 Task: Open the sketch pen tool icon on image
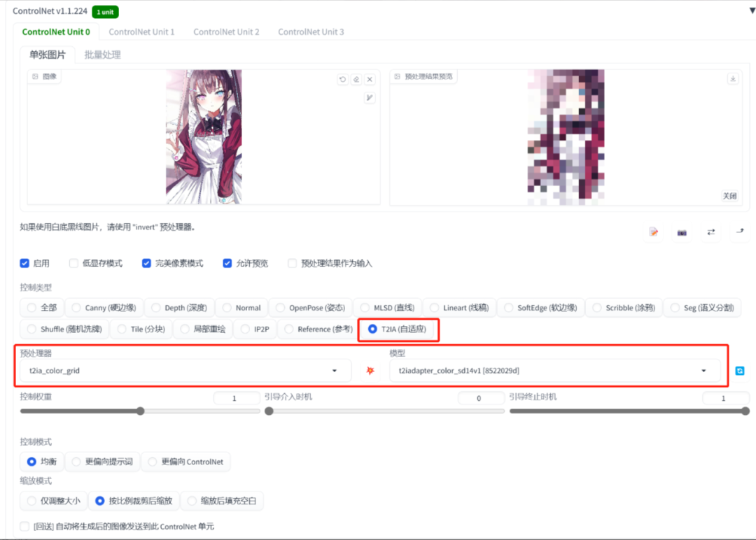(369, 97)
